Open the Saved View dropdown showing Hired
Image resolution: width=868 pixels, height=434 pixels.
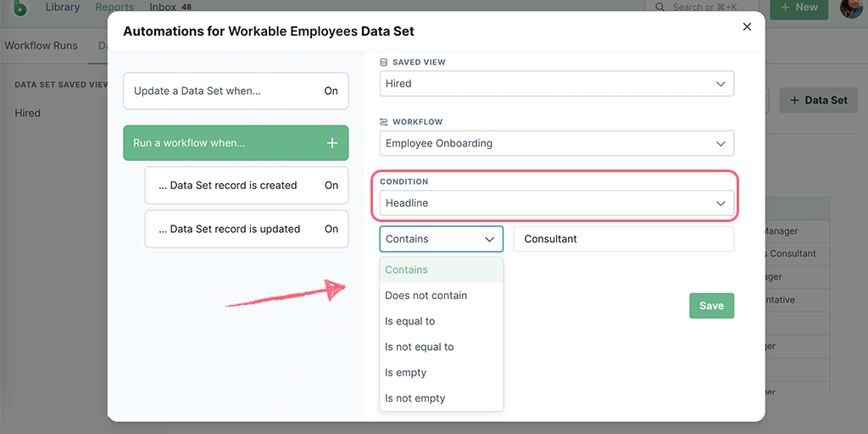(x=557, y=84)
